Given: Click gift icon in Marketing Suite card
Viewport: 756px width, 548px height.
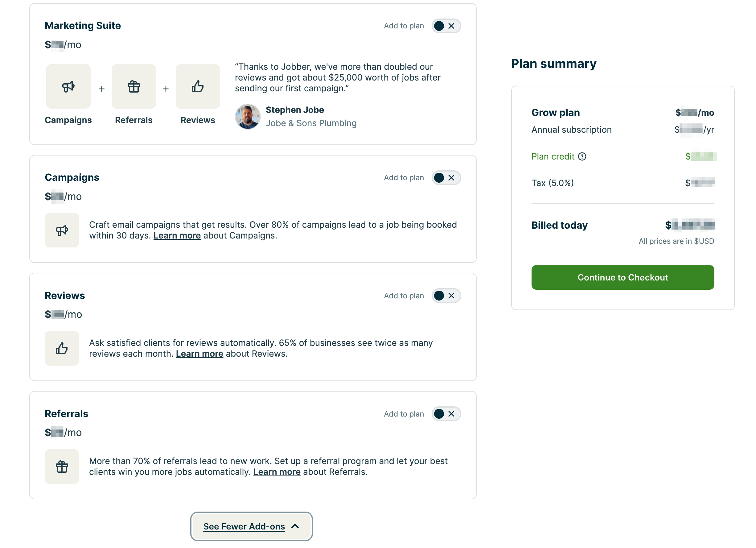Looking at the screenshot, I should 134,87.
